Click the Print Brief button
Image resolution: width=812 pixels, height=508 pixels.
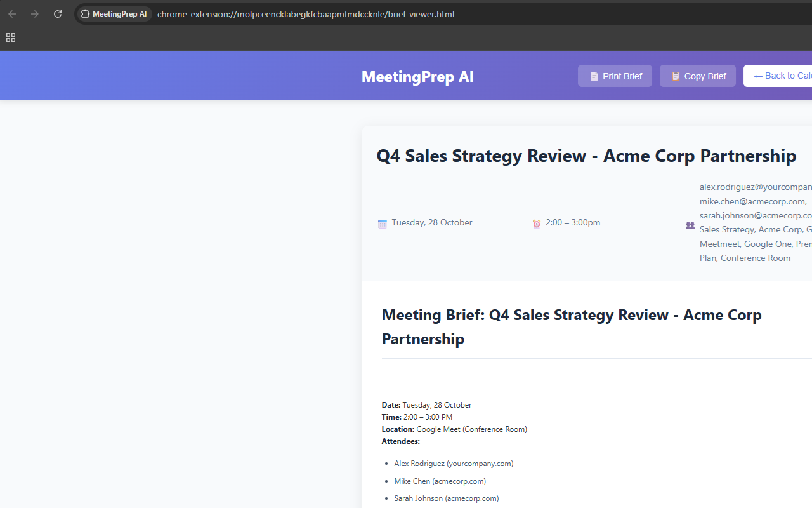click(x=614, y=76)
